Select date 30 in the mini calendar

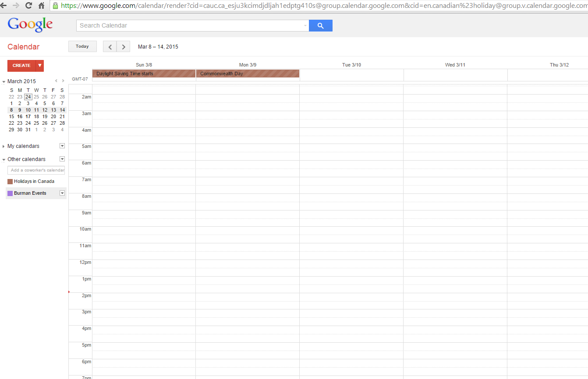20,130
